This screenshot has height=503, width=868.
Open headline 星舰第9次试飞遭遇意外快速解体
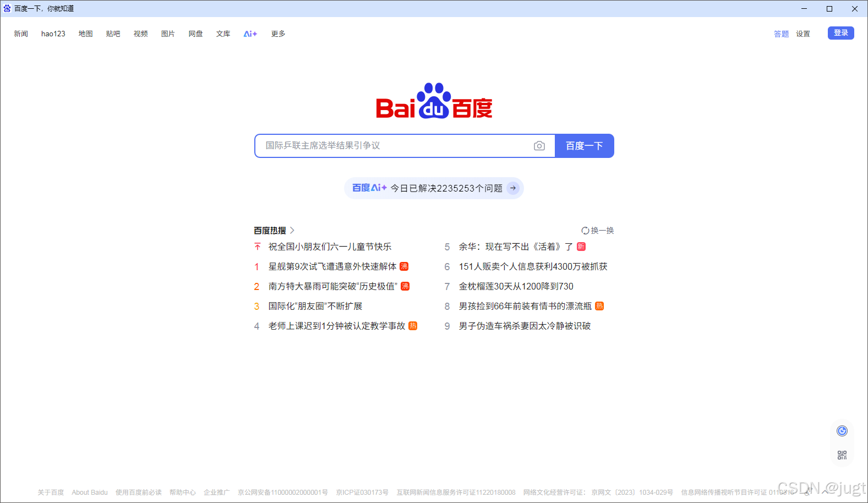[332, 266]
